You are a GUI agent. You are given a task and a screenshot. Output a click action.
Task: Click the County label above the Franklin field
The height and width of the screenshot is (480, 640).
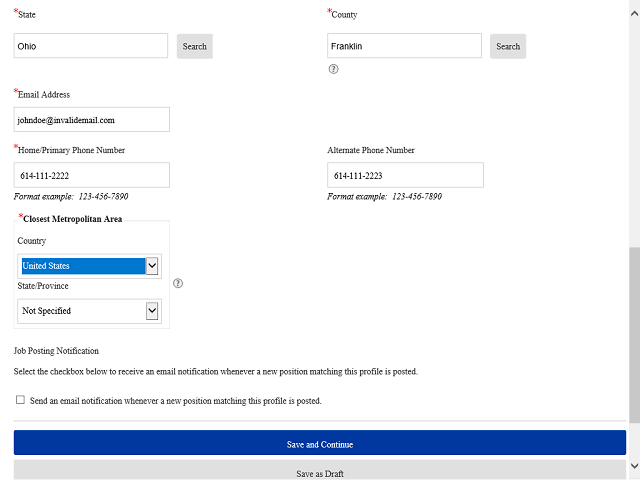(344, 15)
